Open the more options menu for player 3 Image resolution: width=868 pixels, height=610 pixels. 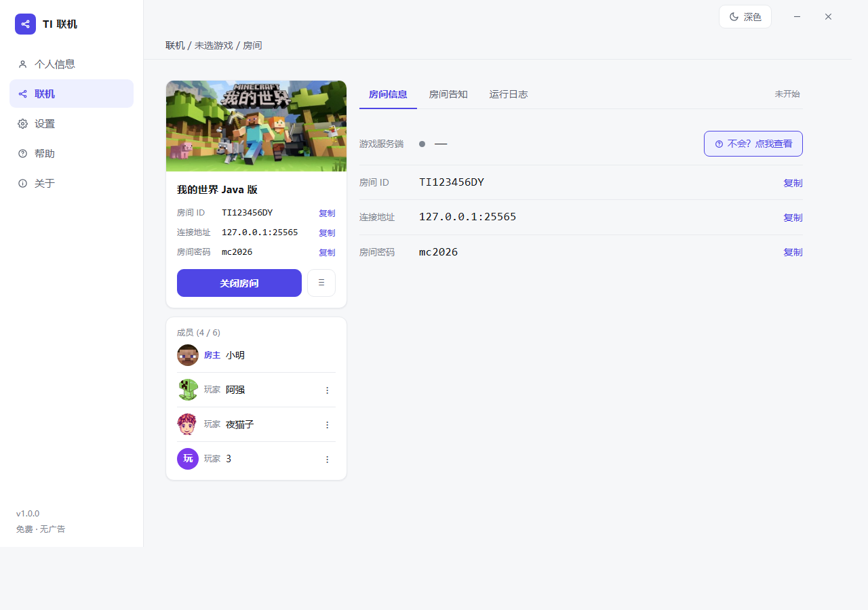tap(327, 460)
